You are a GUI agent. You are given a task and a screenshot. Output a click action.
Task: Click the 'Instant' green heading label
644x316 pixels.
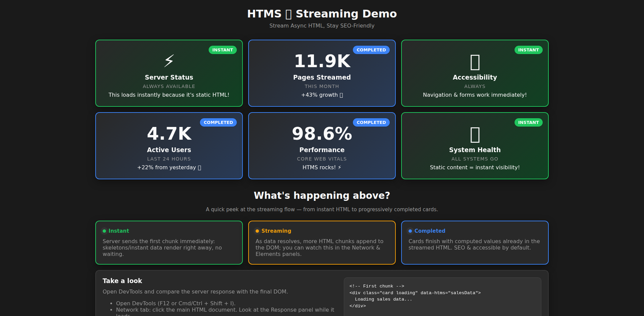(x=119, y=231)
